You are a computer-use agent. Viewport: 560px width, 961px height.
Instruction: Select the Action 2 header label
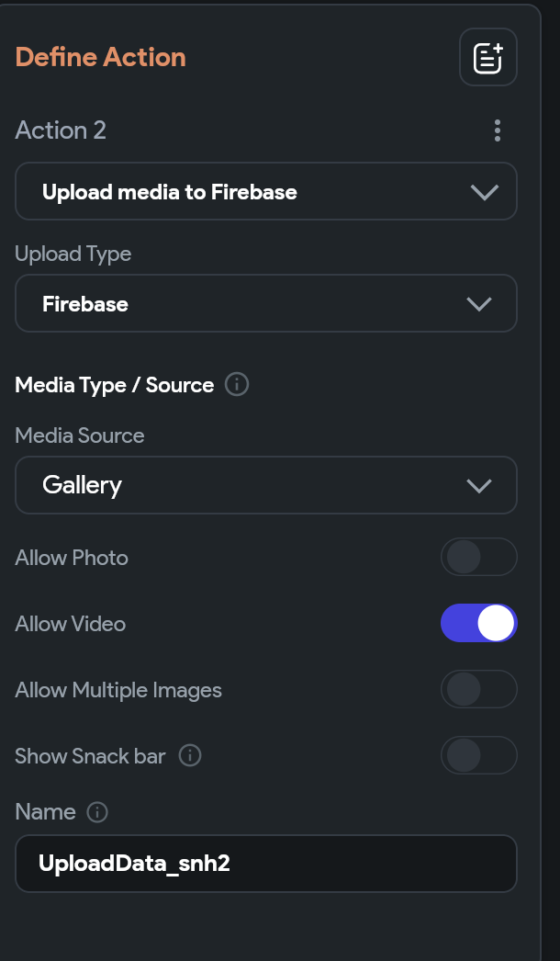click(61, 130)
